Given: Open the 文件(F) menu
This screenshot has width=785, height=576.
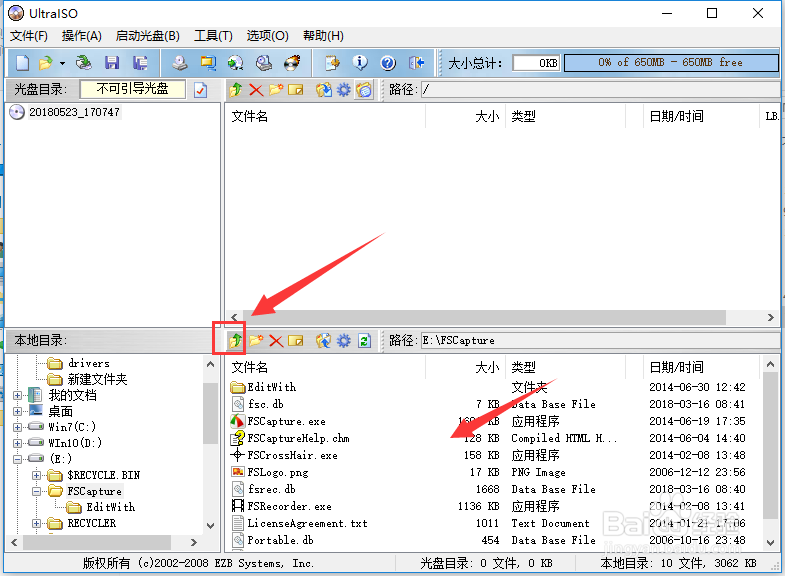Looking at the screenshot, I should click(x=29, y=36).
